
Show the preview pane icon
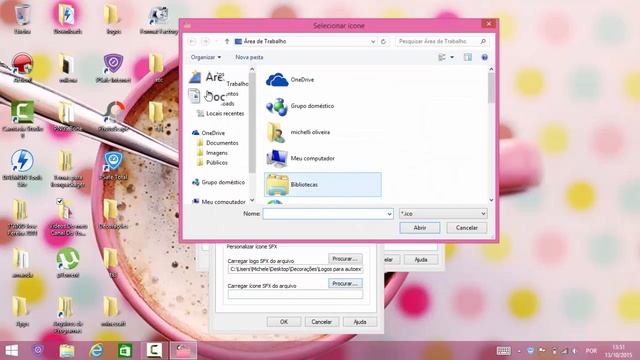468,57
